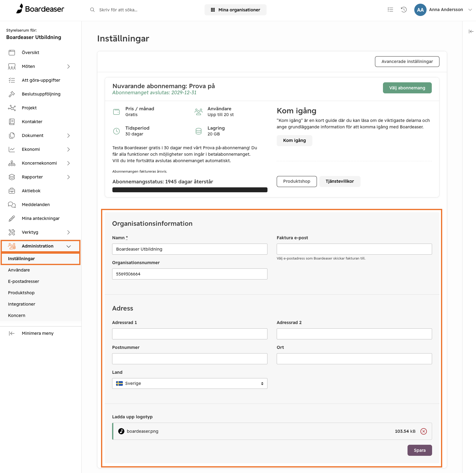Click the Boardeaser logo
This screenshot has height=473, width=476.
pos(40,9)
